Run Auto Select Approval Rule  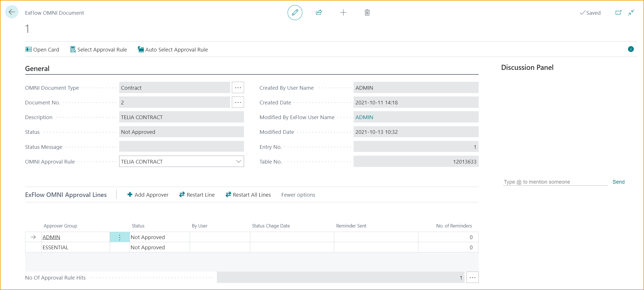[x=172, y=50]
